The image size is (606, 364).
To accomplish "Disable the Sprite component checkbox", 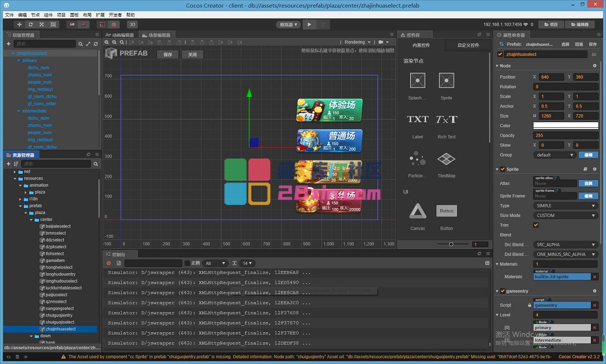I will tap(502, 169).
